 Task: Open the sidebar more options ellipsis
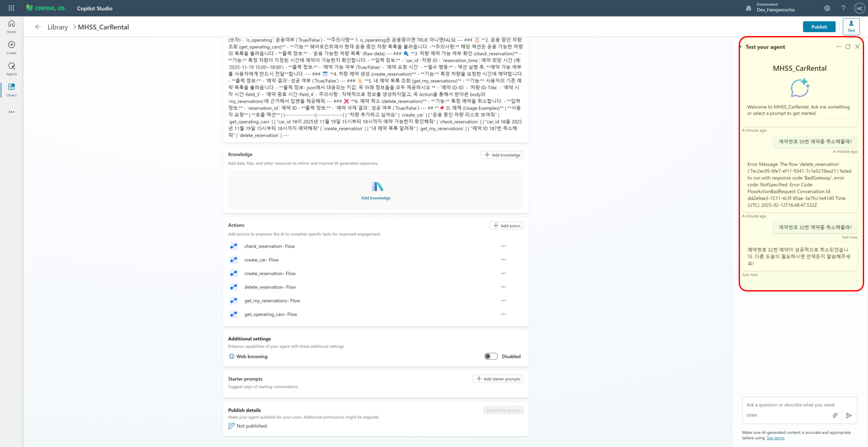tap(11, 112)
